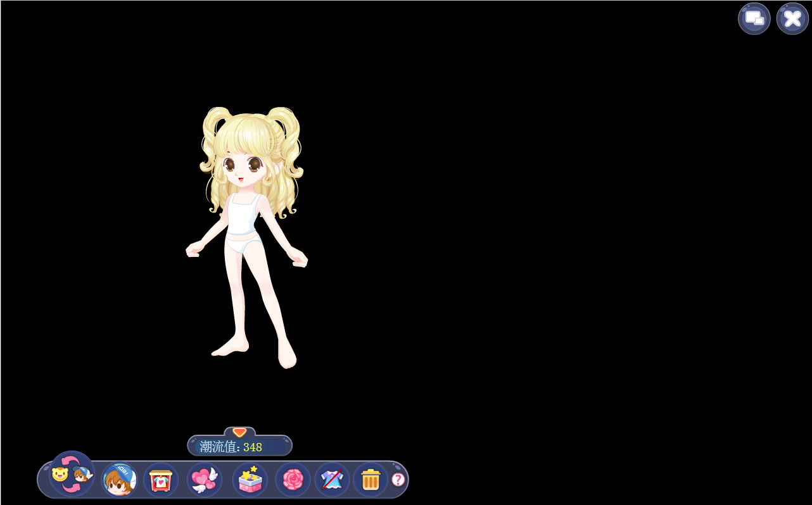Open the pink star gift box
The image size is (812, 505).
tap(250, 480)
